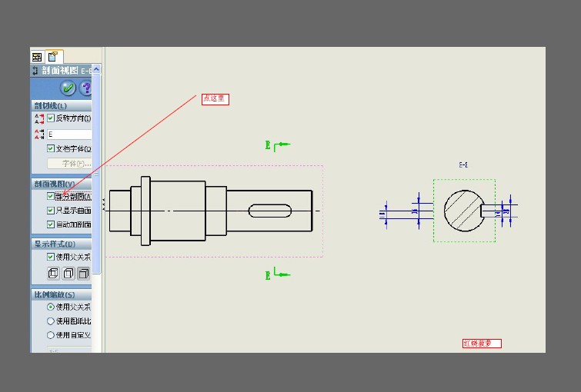The image size is (581, 392).
Task: Toggle the 部分剖面 partial section checkbox
Action: 51,196
